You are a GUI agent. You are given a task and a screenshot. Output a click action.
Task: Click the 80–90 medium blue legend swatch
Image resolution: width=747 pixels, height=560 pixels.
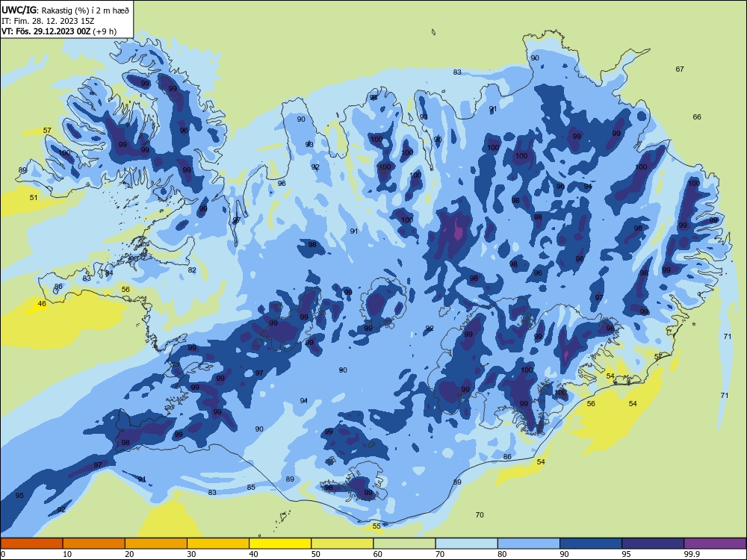(x=529, y=544)
